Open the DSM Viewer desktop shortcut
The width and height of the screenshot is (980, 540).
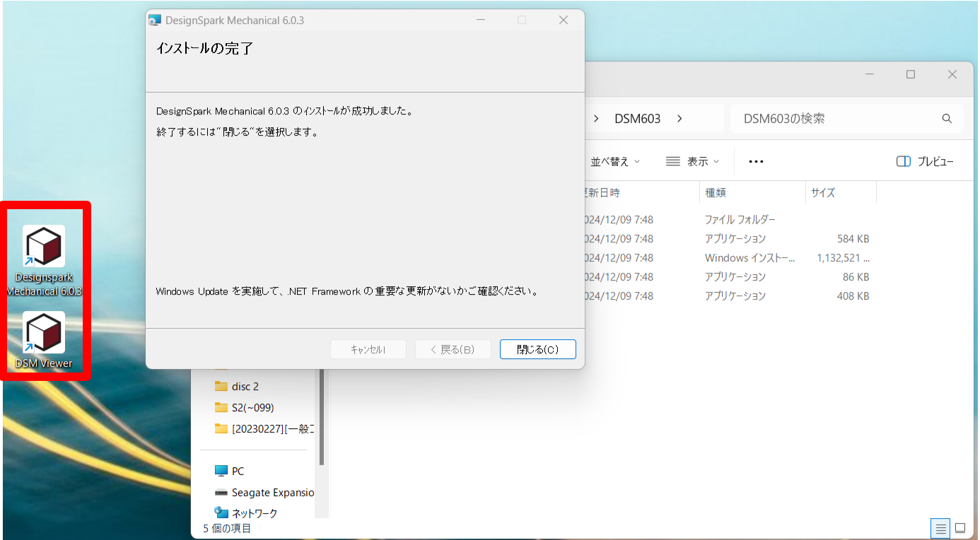(43, 339)
